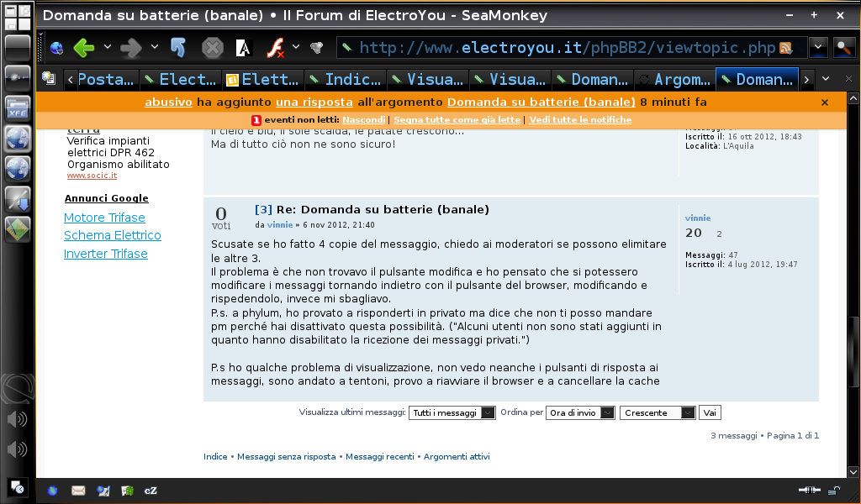861x504 pixels.
Task: Open the 'Ora di invio' sort dropdown
Action: tap(578, 412)
